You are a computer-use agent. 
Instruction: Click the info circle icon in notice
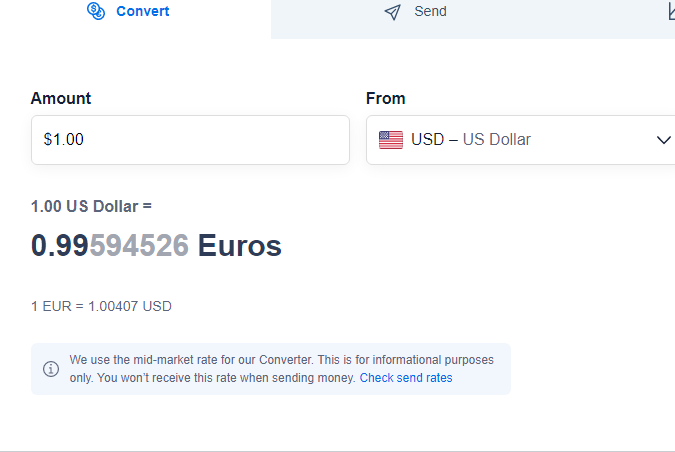[x=51, y=369]
